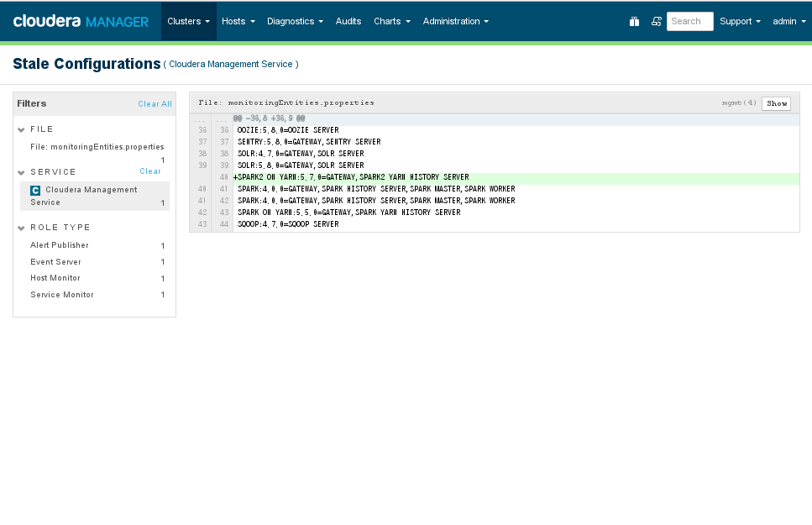
Task: Open the running commands icon
Action: tap(656, 21)
